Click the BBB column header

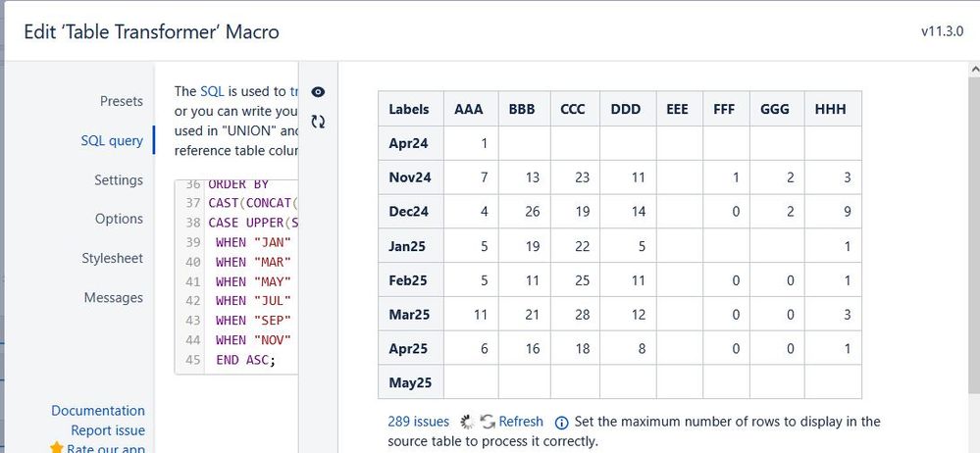pos(524,109)
